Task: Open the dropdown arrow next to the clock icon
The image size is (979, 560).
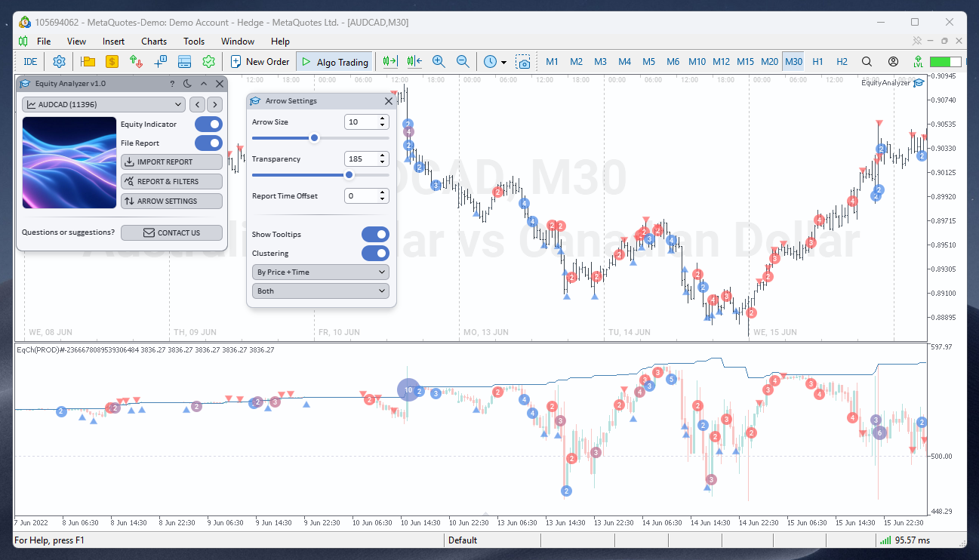Action: click(504, 63)
